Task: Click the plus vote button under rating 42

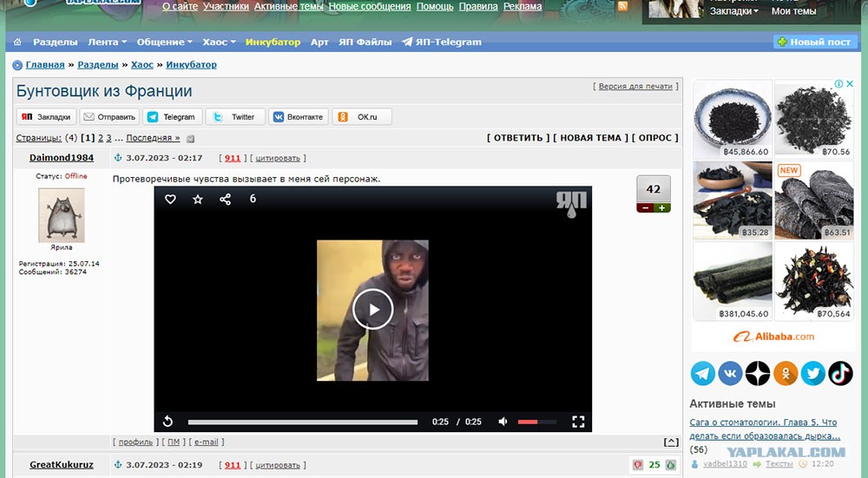Action: tap(662, 208)
